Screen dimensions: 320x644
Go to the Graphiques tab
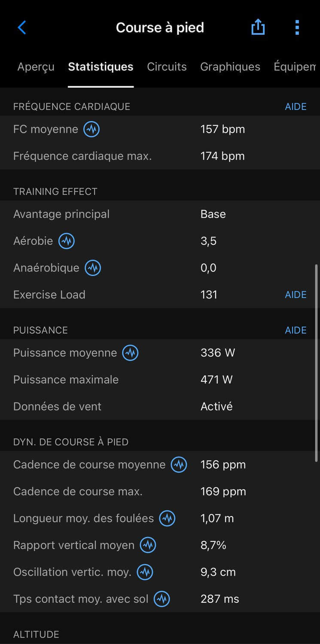click(230, 67)
